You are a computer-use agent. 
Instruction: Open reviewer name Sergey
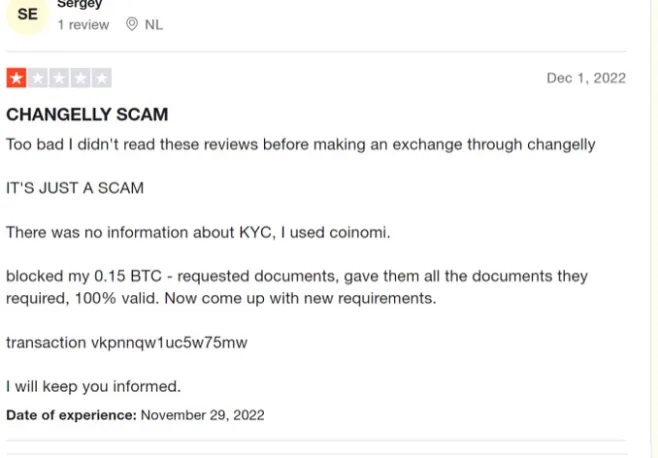(x=80, y=4)
